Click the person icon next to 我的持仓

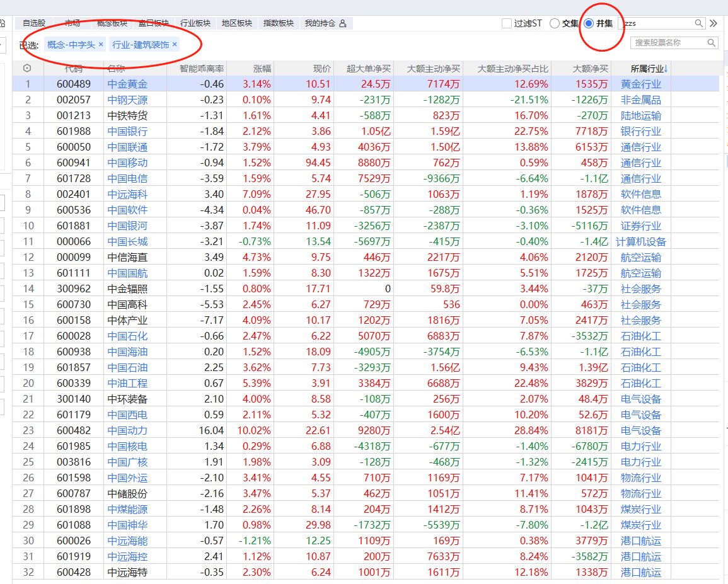pos(343,23)
